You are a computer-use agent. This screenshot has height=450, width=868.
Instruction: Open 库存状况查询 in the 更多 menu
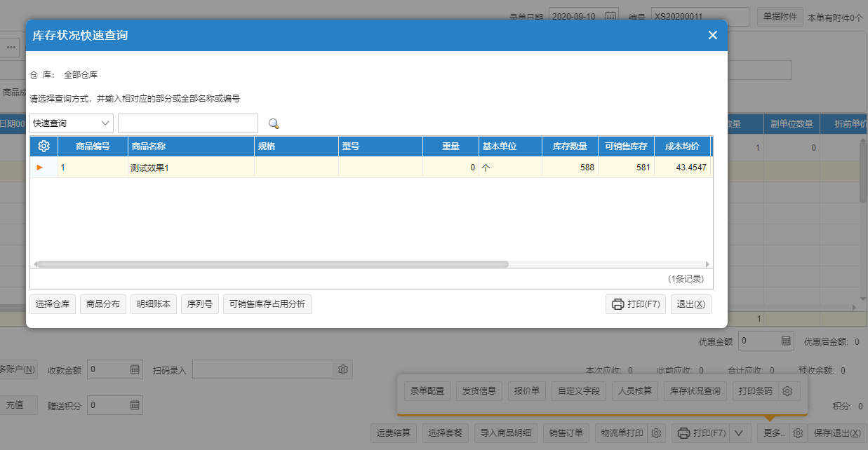[695, 390]
